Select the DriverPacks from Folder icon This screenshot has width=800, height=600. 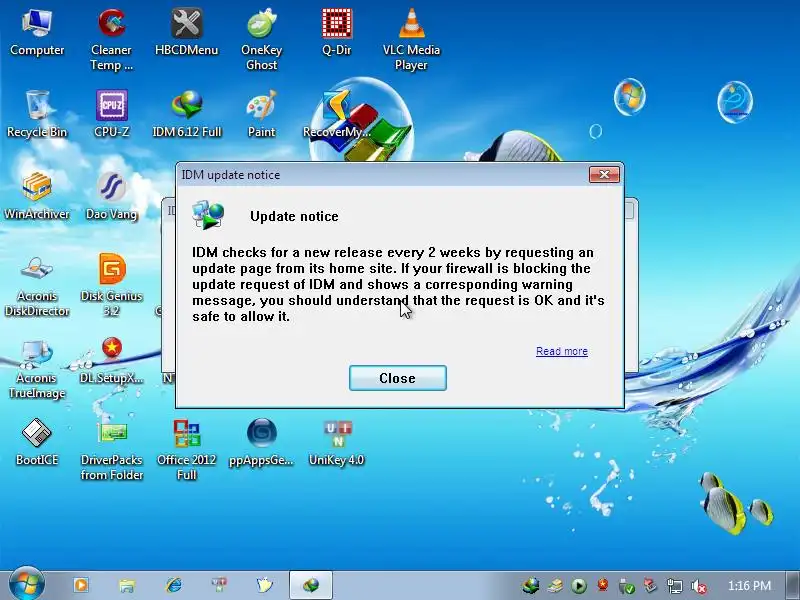pyautogui.click(x=111, y=450)
